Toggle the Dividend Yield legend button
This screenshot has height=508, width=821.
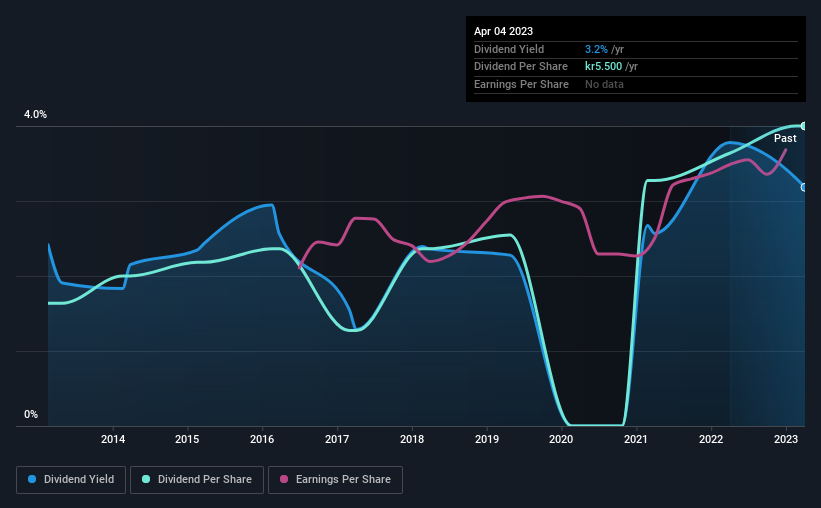point(71,480)
